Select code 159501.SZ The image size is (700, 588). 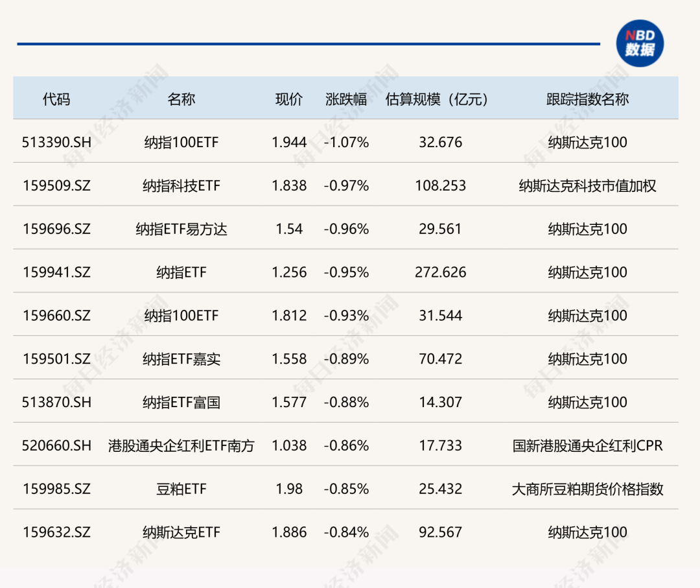pyautogui.click(x=56, y=359)
